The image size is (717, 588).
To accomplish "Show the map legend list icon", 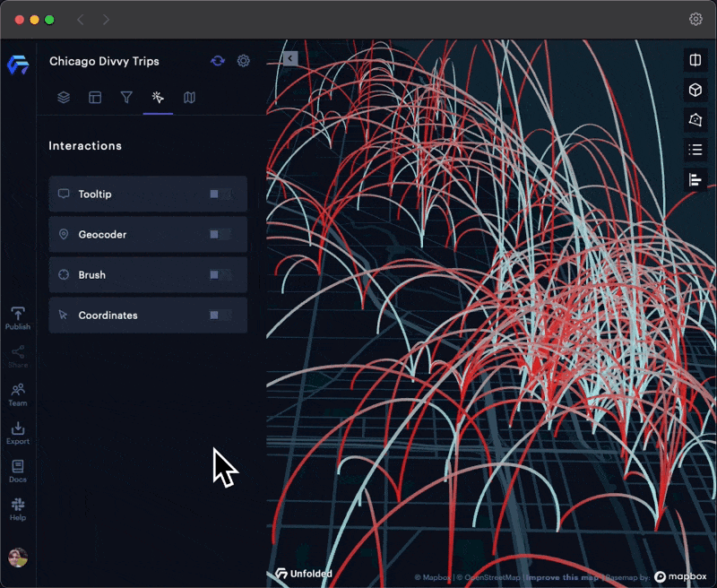I will pos(695,150).
